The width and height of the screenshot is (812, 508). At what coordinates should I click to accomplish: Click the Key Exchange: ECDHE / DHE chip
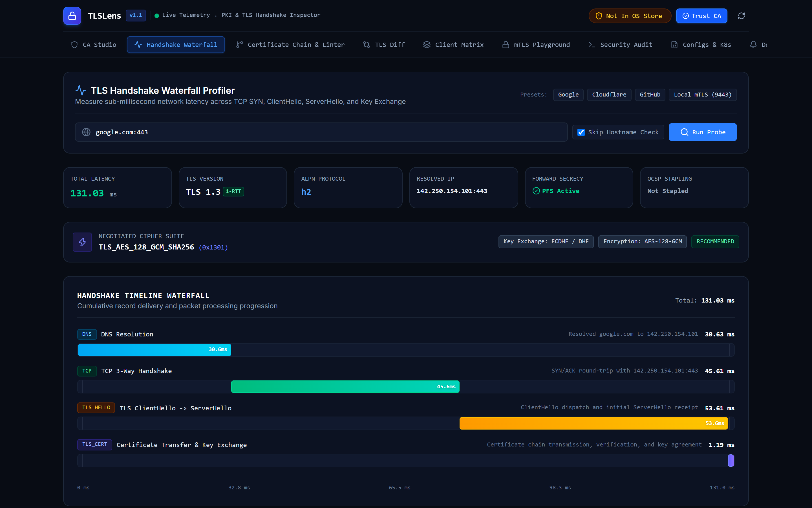[546, 242]
